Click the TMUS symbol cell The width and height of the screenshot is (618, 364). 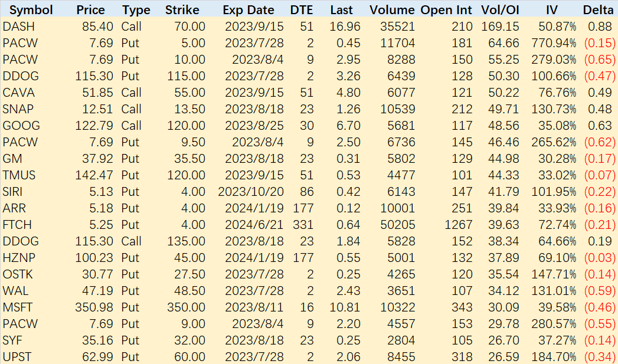[19, 175]
